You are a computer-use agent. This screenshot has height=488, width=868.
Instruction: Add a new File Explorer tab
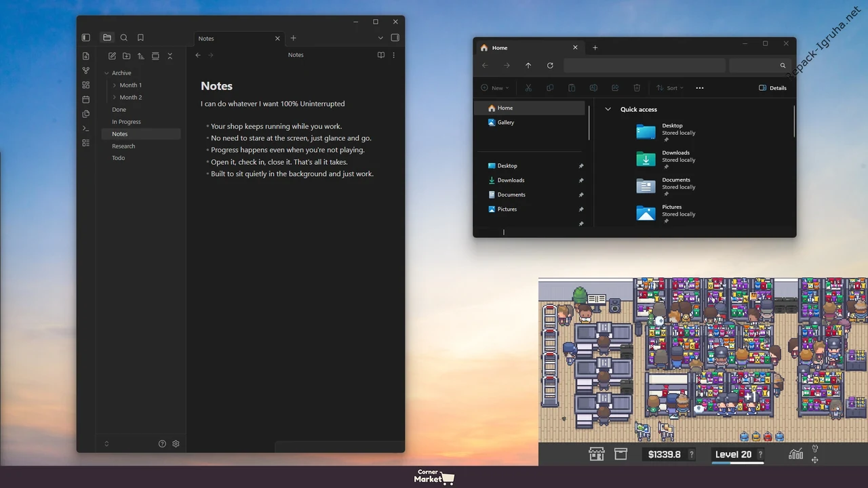pyautogui.click(x=595, y=47)
